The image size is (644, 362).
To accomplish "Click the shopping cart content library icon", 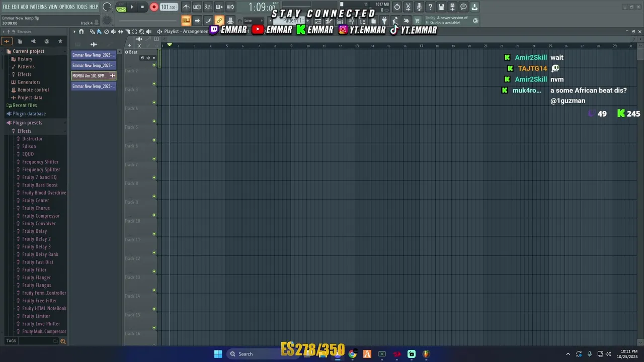I will (417, 21).
